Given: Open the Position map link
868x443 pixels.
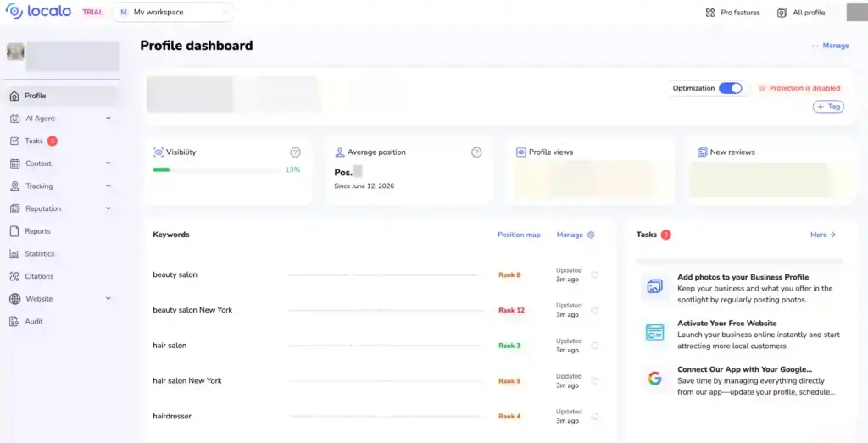Looking at the screenshot, I should pos(519,235).
